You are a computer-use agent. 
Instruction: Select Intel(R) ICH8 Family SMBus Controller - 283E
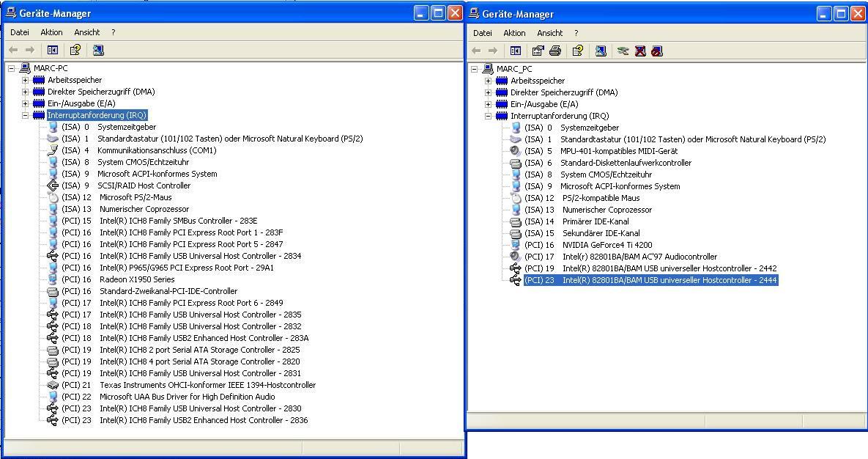click(x=160, y=221)
